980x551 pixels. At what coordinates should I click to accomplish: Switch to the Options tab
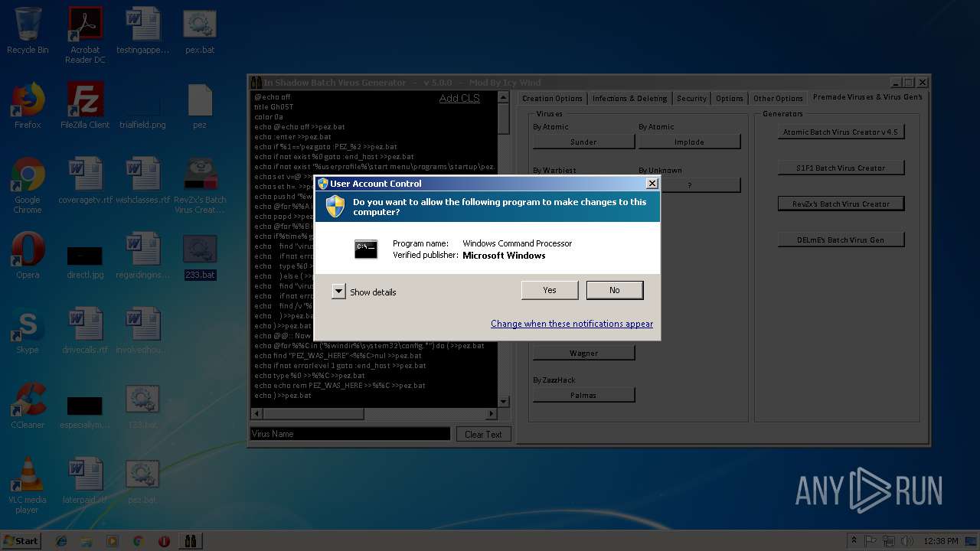point(730,99)
